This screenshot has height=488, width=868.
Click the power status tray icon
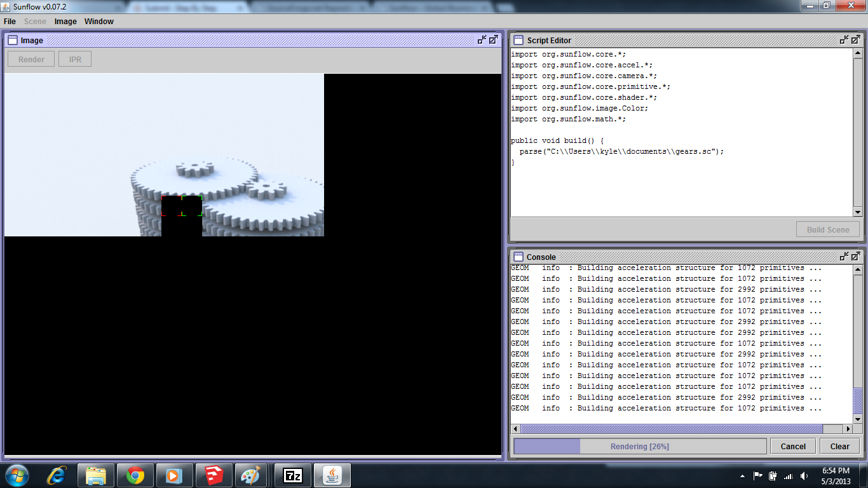point(773,475)
